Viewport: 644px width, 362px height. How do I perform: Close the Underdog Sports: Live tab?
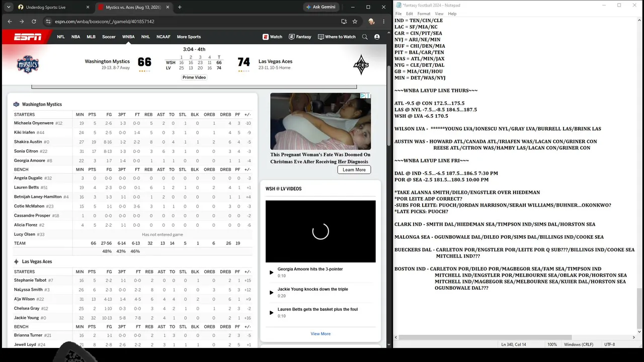(x=88, y=7)
